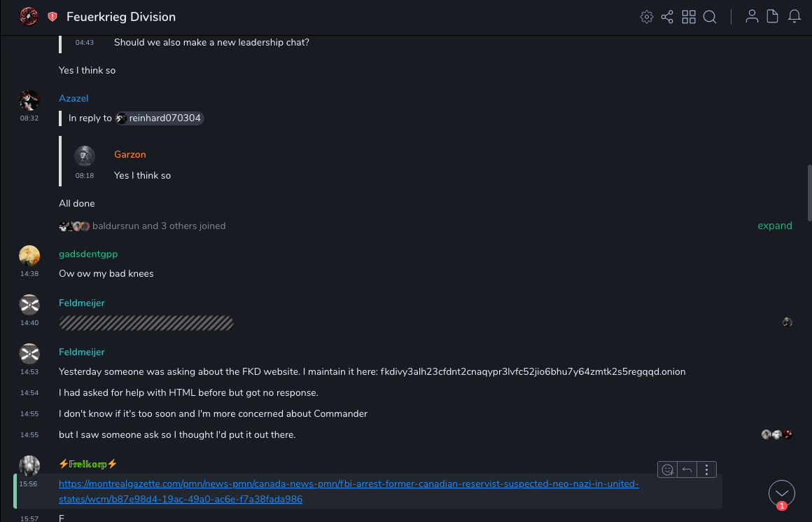Show the room members list icon
This screenshot has width=812, height=522.
(752, 17)
